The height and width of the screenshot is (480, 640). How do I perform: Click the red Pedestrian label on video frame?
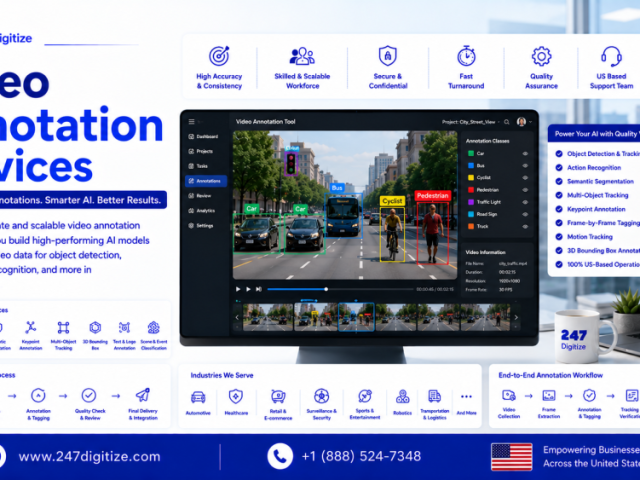[433, 196]
